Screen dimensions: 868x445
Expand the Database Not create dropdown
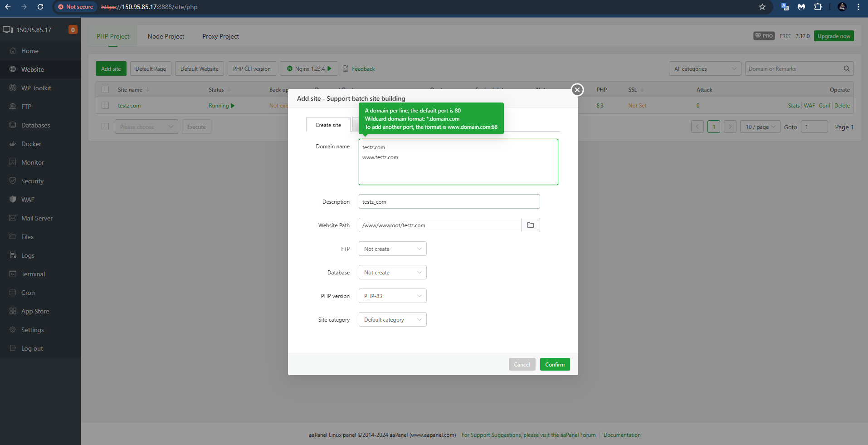(x=393, y=272)
